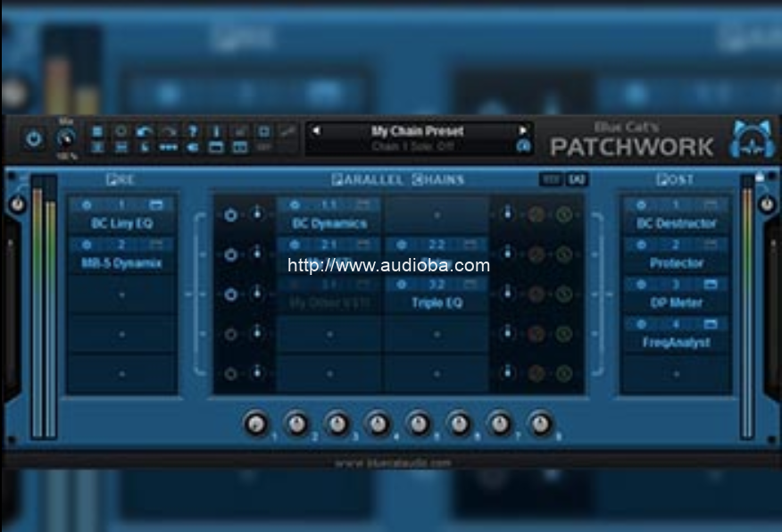Click the Blue Cat headphones logo
The width and height of the screenshot is (782, 532).
752,139
